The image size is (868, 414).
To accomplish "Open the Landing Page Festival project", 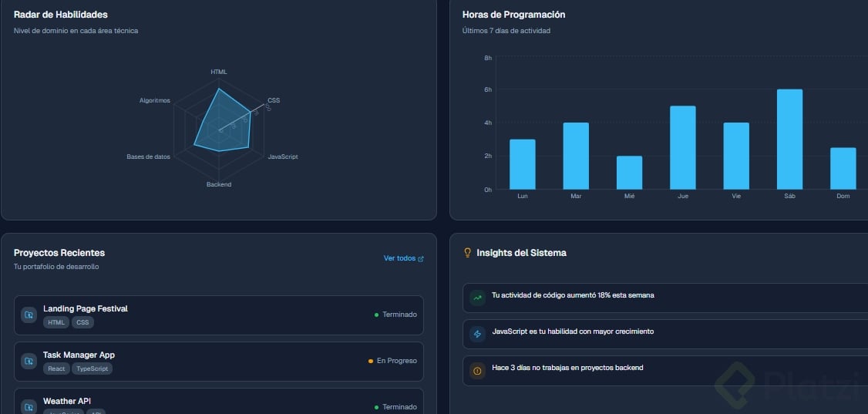I will (219, 315).
